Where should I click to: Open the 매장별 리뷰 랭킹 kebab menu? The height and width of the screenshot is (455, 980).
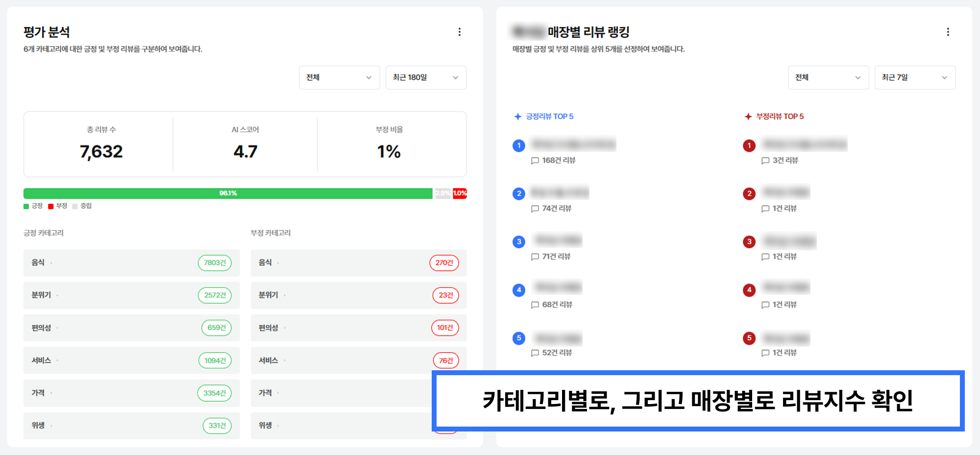click(948, 32)
